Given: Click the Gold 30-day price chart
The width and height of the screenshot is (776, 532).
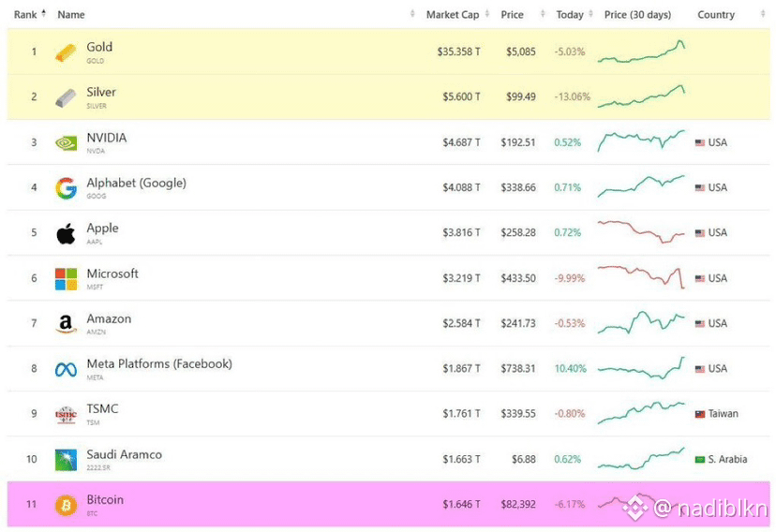Looking at the screenshot, I should (641, 52).
